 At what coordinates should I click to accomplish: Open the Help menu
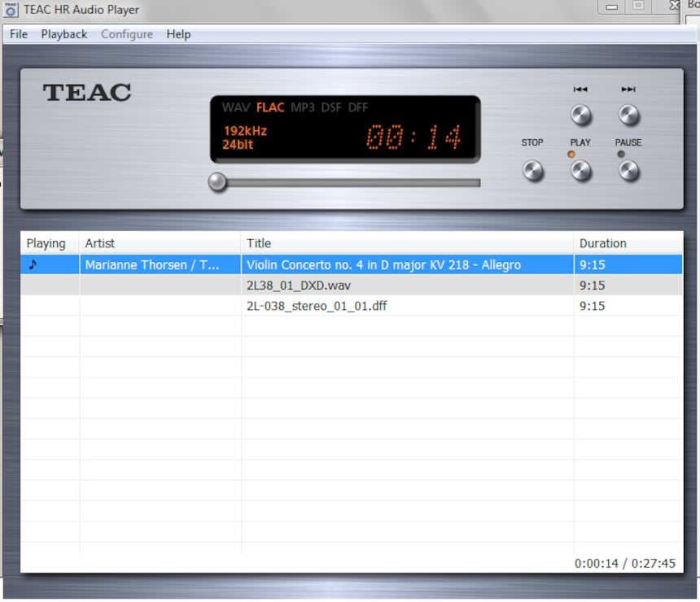click(178, 34)
